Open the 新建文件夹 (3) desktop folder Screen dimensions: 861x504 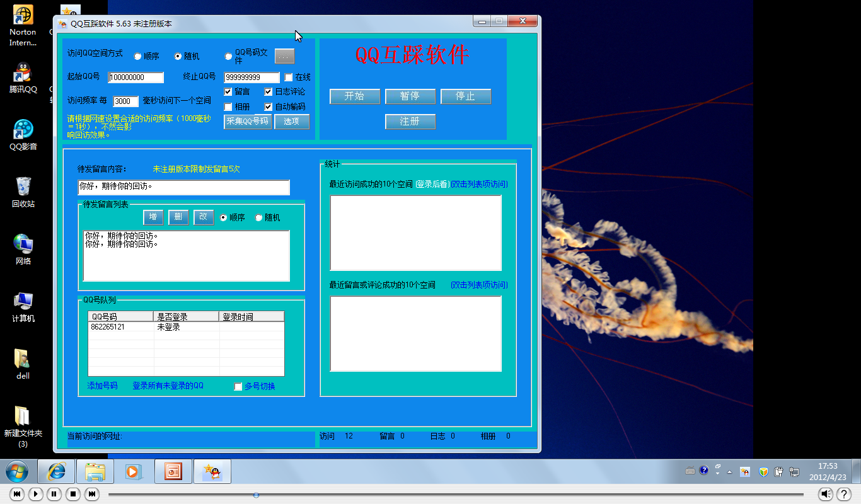23,427
